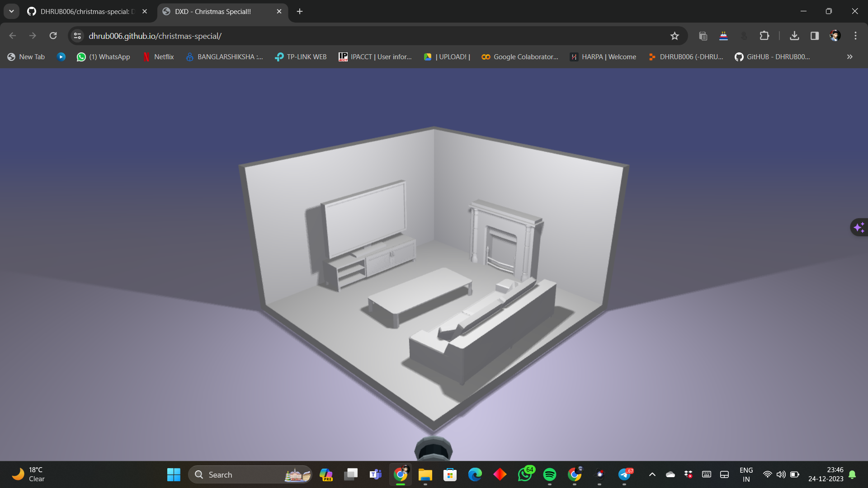Show hidden system tray icons
The image size is (868, 488).
click(x=652, y=474)
